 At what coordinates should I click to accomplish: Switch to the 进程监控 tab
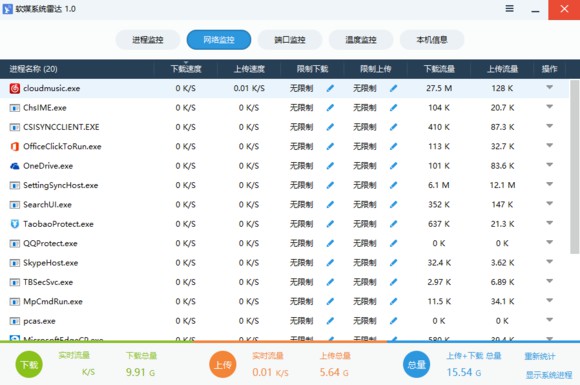[148, 40]
